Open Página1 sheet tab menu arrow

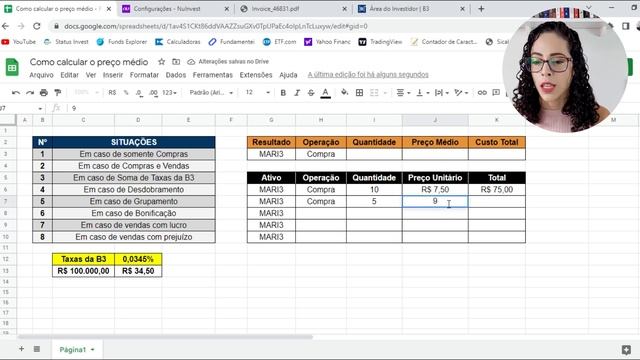click(93, 350)
